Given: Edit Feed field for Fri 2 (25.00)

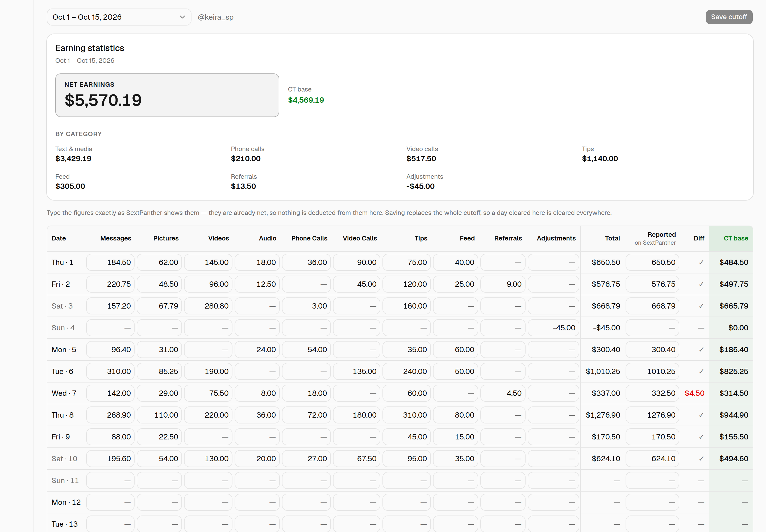Looking at the screenshot, I should click(x=455, y=284).
